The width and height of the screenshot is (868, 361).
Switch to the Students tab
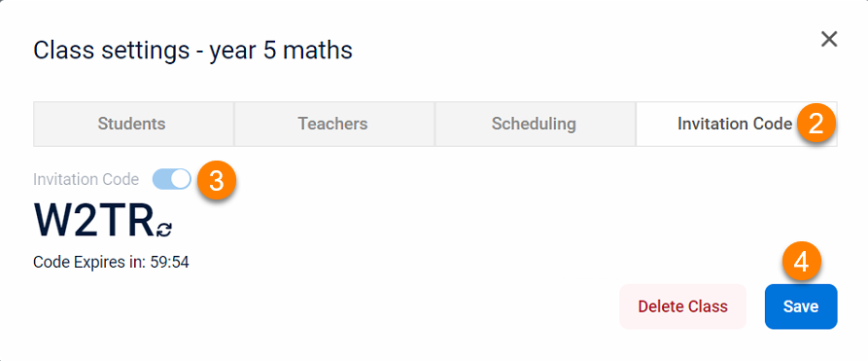(x=133, y=124)
